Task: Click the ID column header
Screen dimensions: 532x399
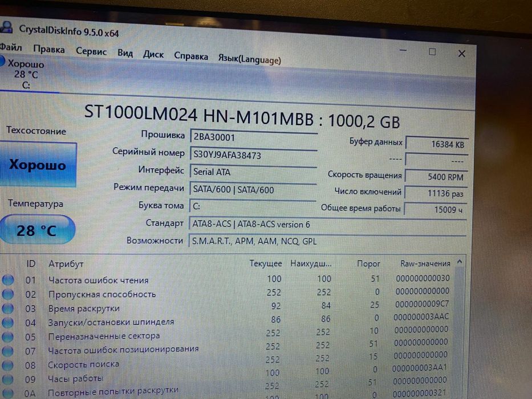Action: (x=31, y=263)
